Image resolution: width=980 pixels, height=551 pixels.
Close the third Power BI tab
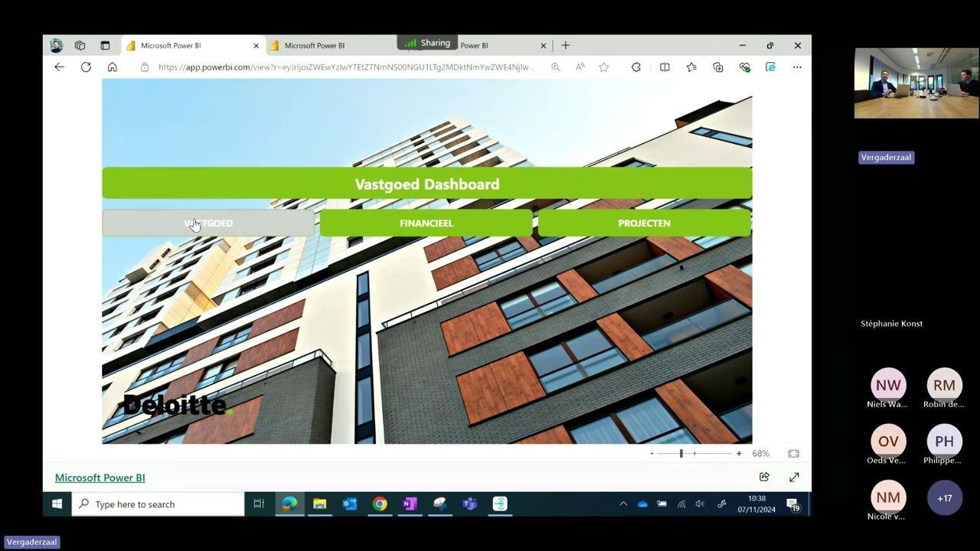(544, 46)
